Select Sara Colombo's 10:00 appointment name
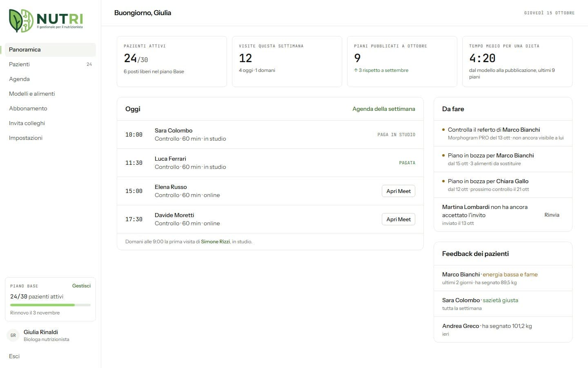Screen dimensions: 588x368 (174, 130)
